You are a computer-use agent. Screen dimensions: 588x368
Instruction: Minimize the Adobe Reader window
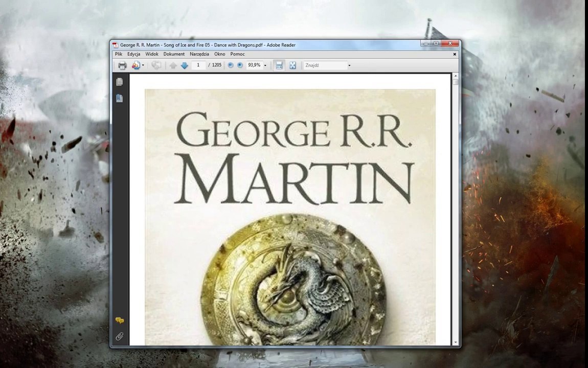point(425,43)
